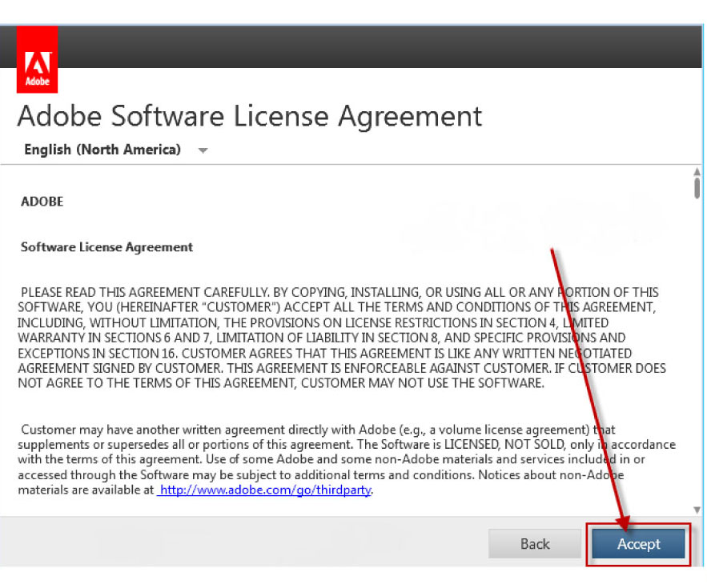Click the red rectangle highlight around Accept
The image size is (707, 588).
(x=638, y=544)
